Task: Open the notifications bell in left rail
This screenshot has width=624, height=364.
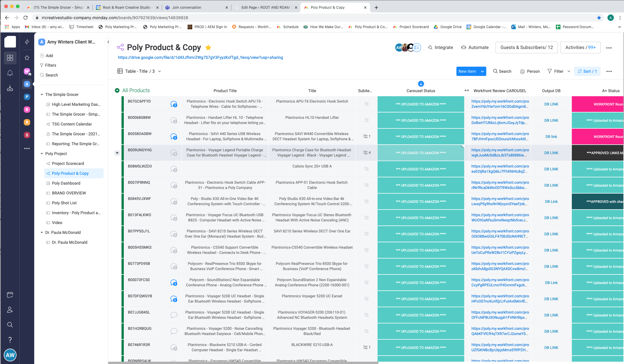Action: point(10,73)
